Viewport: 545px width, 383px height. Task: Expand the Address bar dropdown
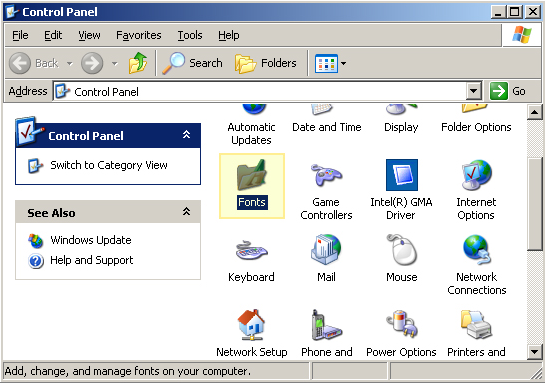point(473,91)
